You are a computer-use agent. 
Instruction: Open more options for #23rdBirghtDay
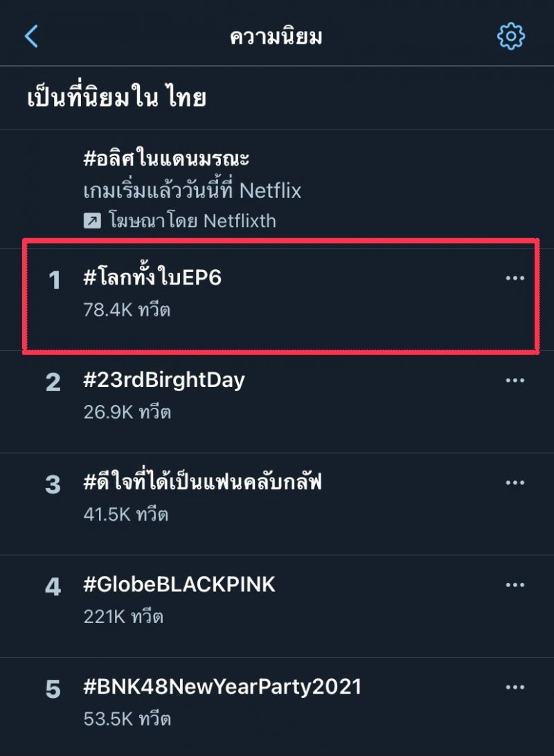coord(515,381)
